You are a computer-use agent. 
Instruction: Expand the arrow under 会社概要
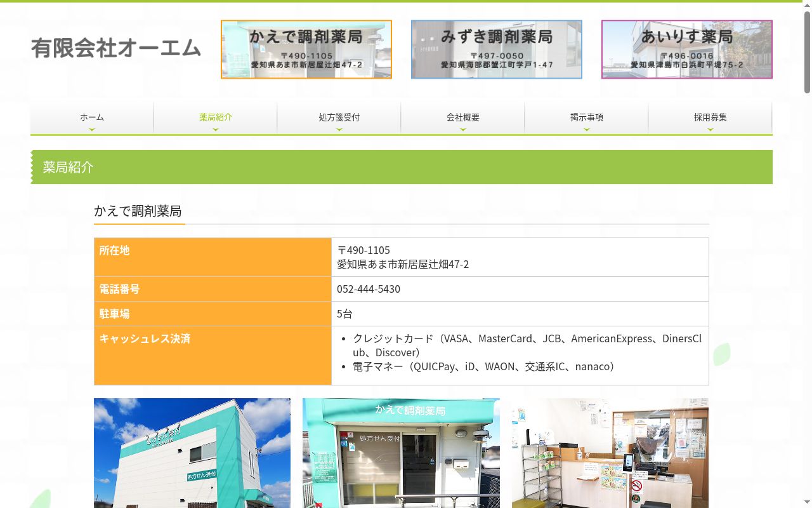(x=463, y=130)
